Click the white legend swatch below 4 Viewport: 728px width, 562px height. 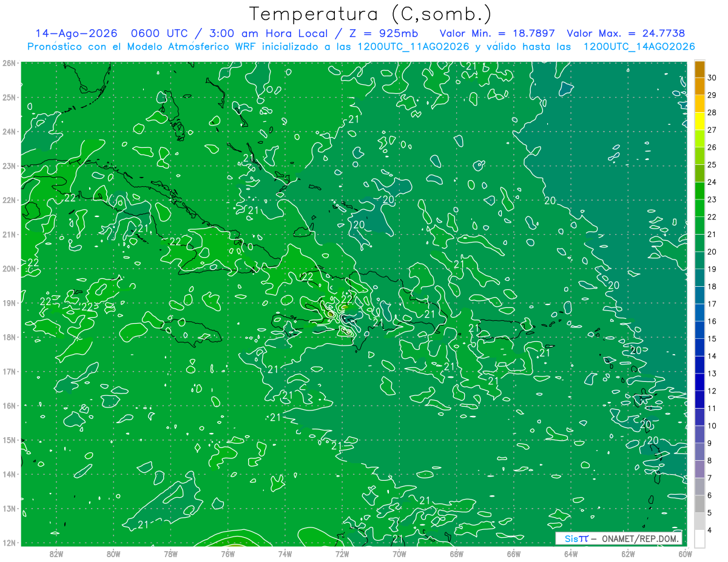pyautogui.click(x=699, y=539)
